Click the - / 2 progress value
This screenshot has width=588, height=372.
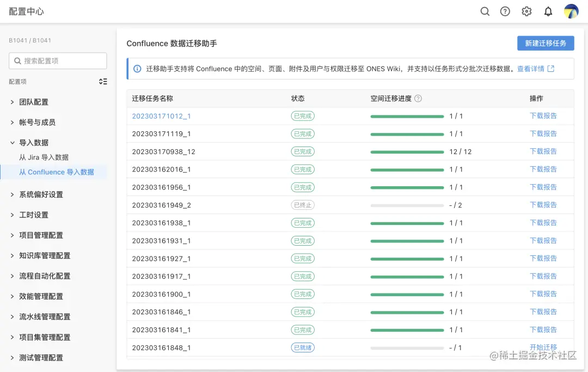[x=456, y=205]
